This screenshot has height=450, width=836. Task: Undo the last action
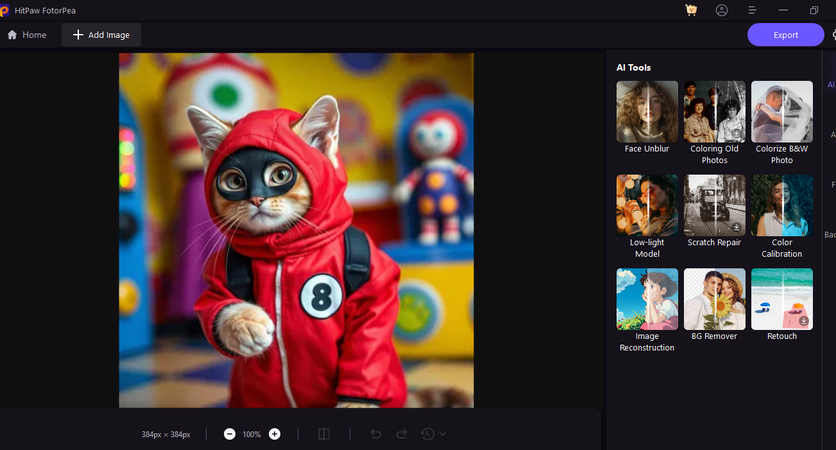pyautogui.click(x=376, y=434)
